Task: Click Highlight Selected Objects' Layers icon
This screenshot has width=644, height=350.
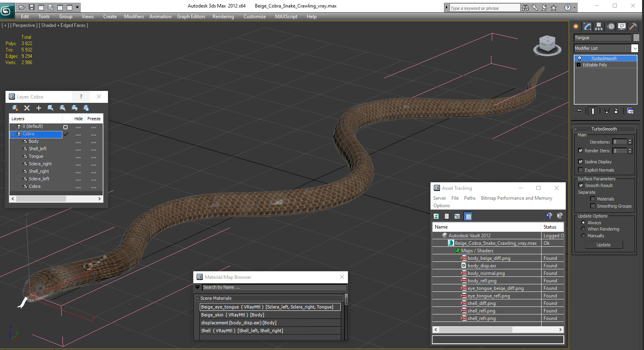Action: tap(62, 108)
